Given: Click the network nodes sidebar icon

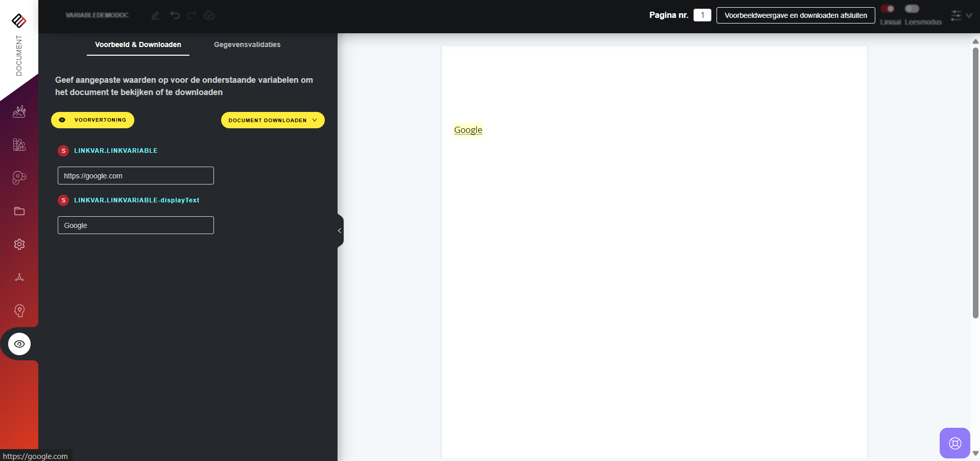Looking at the screenshot, I should (19, 278).
